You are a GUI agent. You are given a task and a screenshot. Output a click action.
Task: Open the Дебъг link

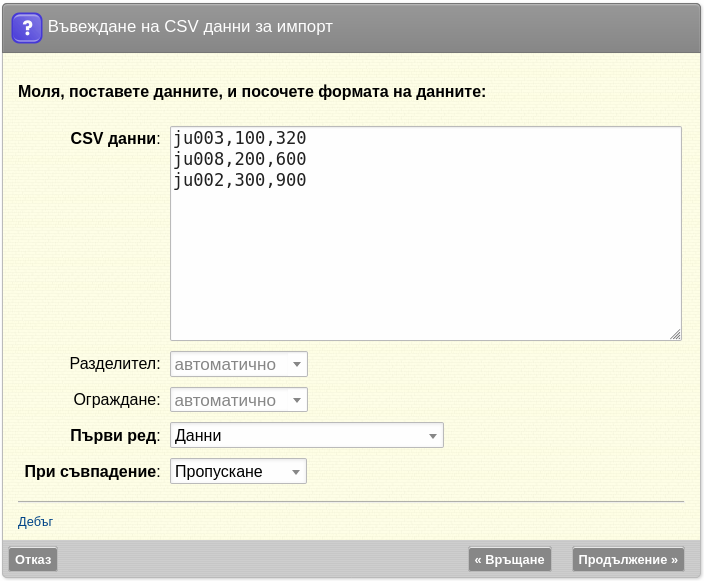point(35,522)
